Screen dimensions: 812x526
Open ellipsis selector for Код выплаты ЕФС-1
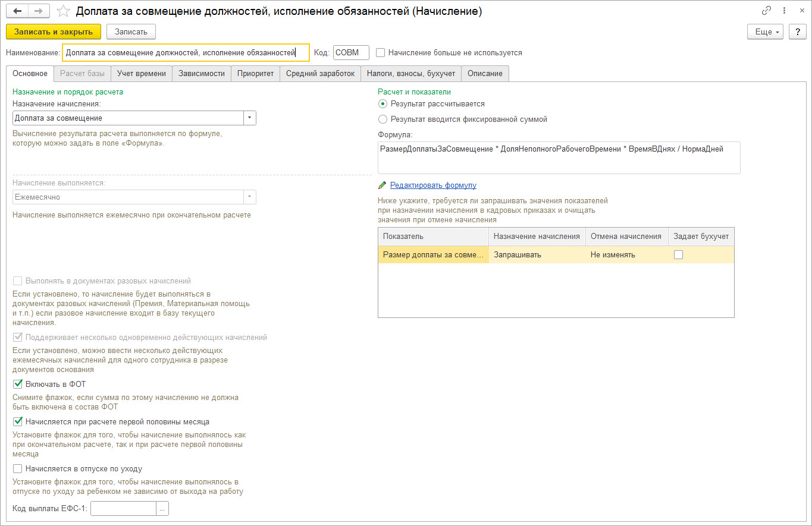click(163, 508)
